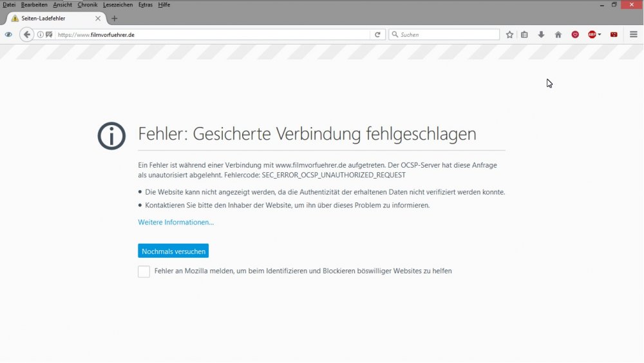Show the bookmarks list icon
Viewport: 644px width, 363px height.
pos(525,35)
